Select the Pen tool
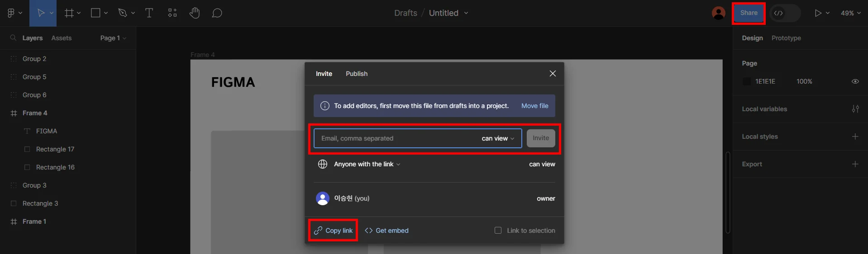The height and width of the screenshot is (254, 868). 123,13
